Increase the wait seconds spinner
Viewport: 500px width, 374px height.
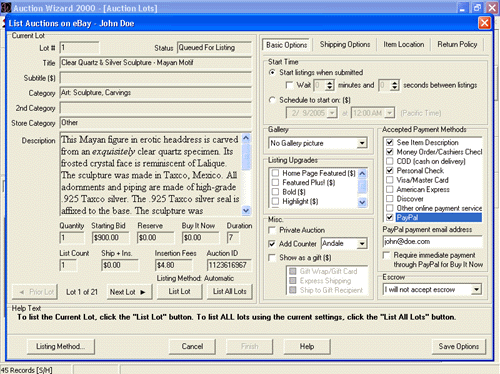point(394,83)
